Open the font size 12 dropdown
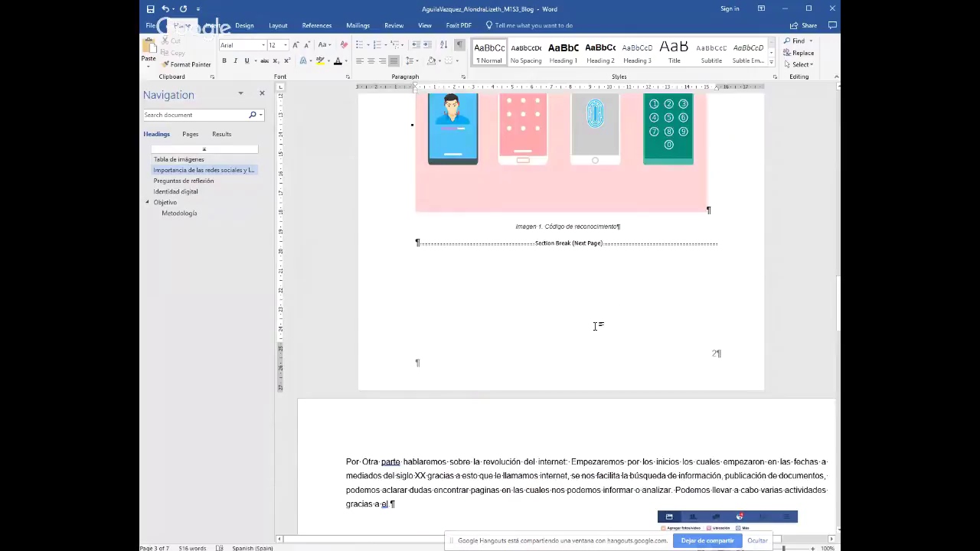 [285, 45]
